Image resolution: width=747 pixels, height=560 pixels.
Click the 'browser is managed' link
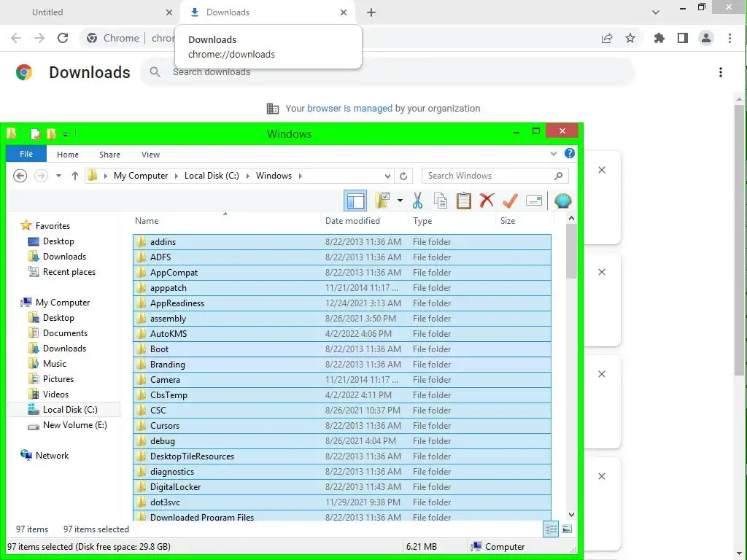coord(349,109)
